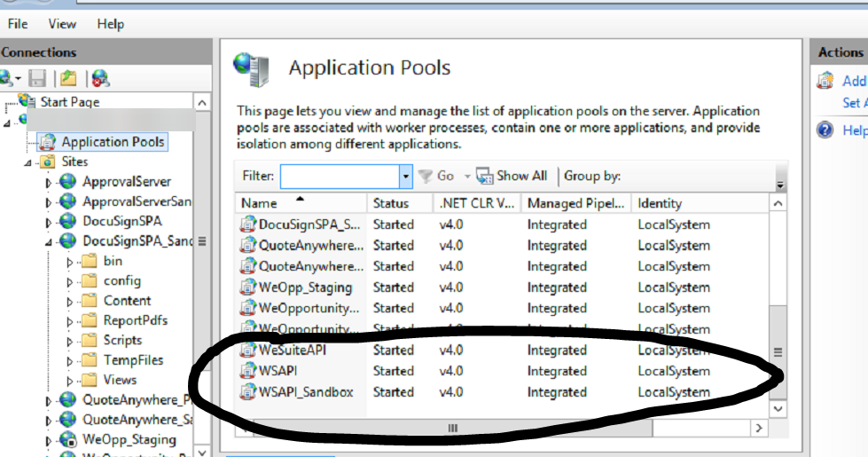The width and height of the screenshot is (868, 457).
Task: Select the WSAPI_Sandbox application pool
Action: click(502, 392)
